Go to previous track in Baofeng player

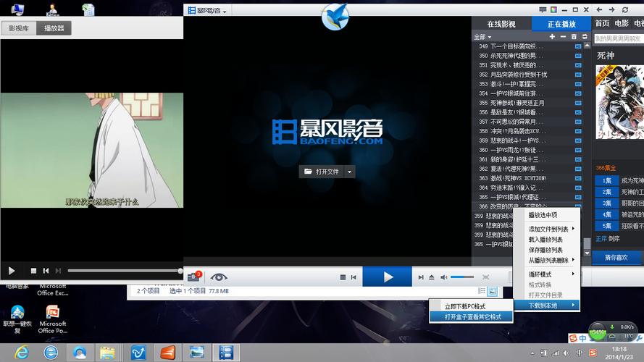[x=354, y=277]
